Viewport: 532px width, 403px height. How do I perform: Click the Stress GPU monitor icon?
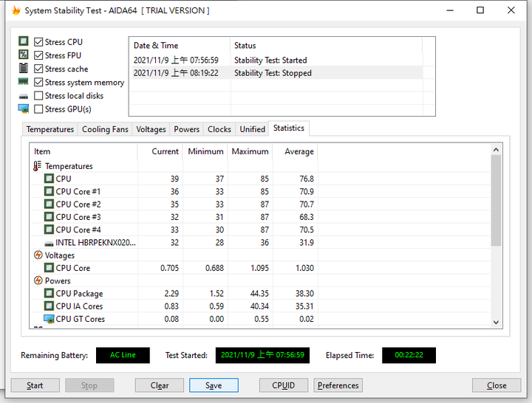tap(24, 108)
